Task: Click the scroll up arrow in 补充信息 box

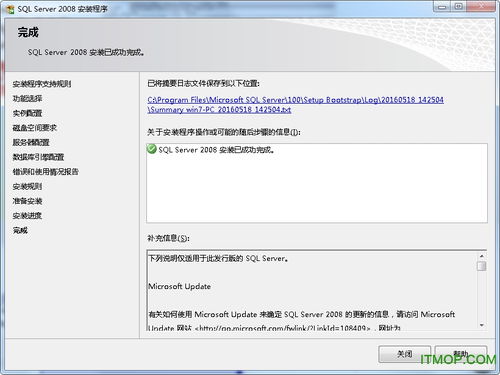Action: pyautogui.click(x=482, y=256)
